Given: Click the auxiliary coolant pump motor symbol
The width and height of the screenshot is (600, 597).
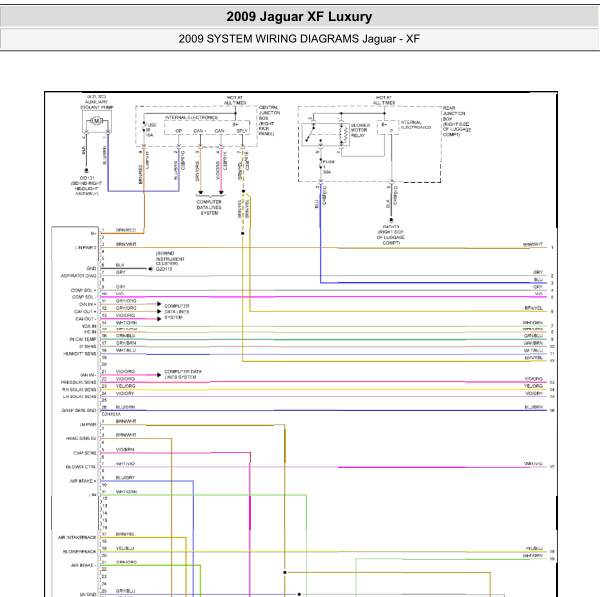Looking at the screenshot, I should pos(96,121).
